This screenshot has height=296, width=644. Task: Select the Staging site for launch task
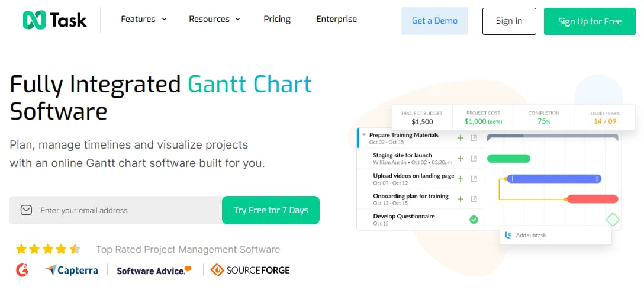click(402, 155)
